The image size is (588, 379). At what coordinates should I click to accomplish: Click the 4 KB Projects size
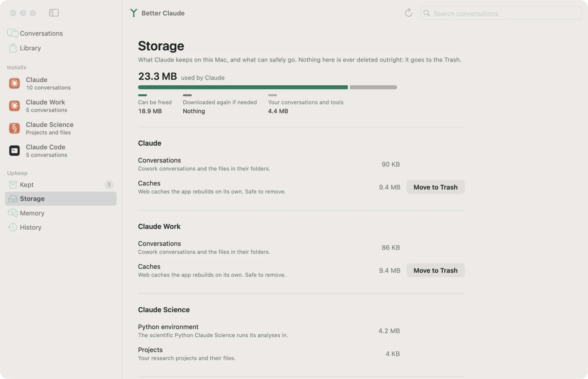(x=393, y=354)
